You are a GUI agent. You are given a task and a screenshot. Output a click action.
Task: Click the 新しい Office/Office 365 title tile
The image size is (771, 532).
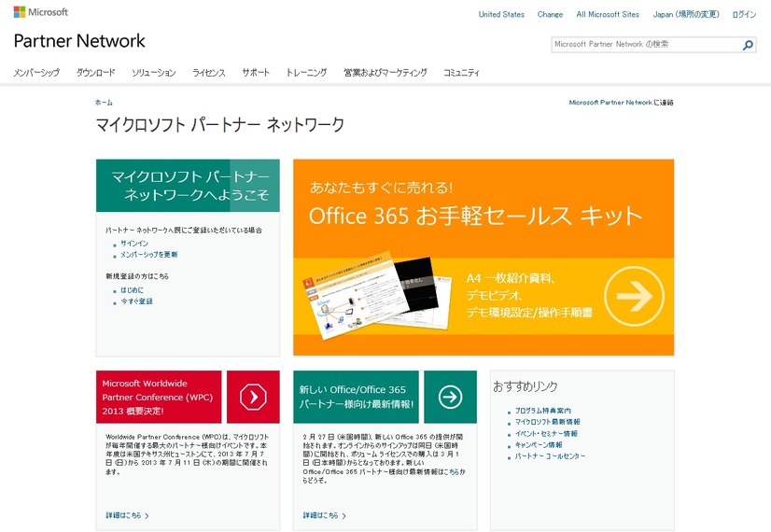[356, 397]
